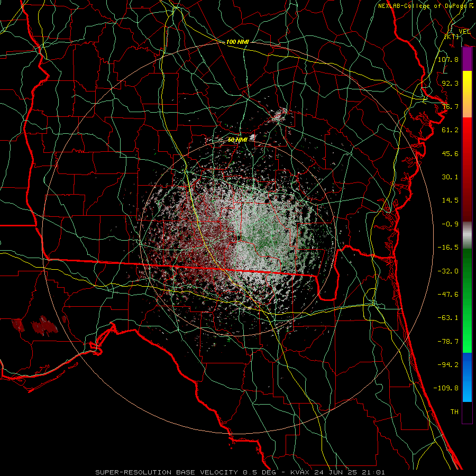Click the 50 NMI range ring label
This screenshot has width=476, height=476.
[237, 140]
